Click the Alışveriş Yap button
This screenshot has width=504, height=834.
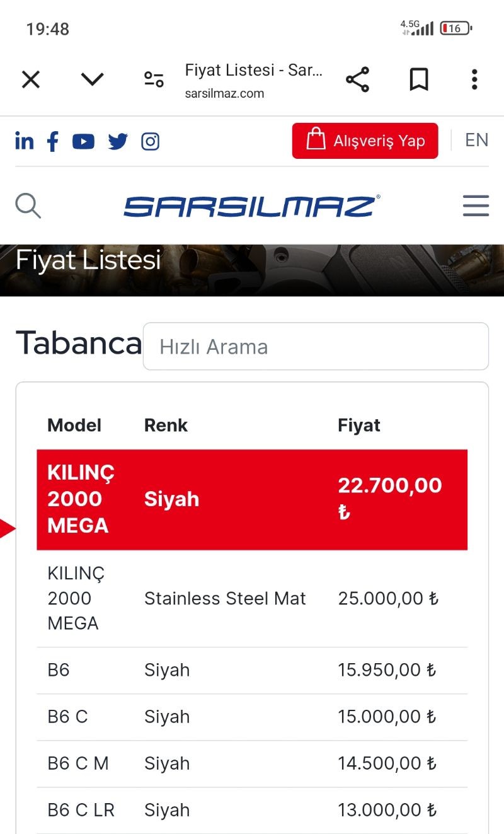click(365, 141)
